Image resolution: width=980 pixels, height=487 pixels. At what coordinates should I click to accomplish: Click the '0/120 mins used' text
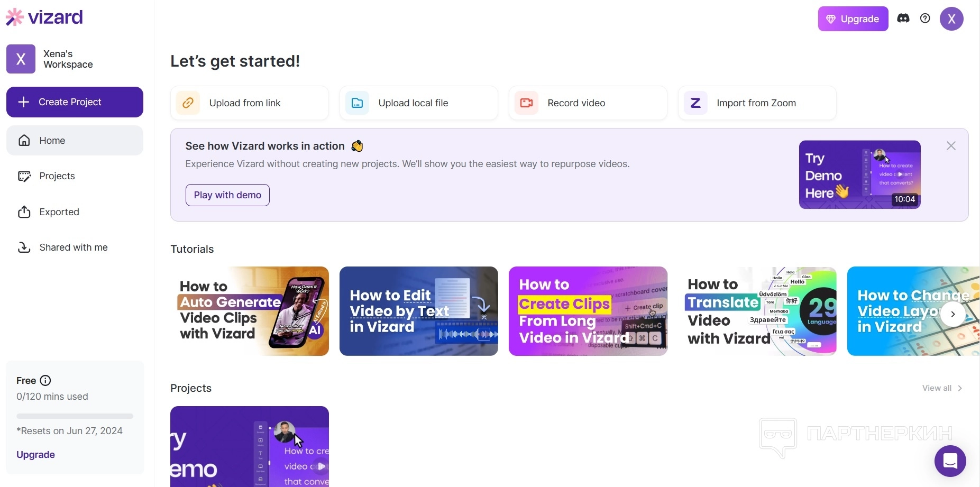pos(52,397)
